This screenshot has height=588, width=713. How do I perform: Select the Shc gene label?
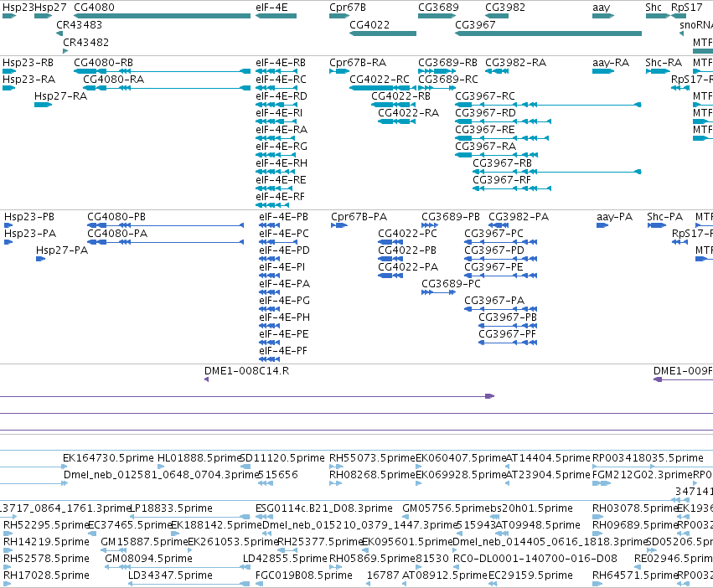click(x=654, y=8)
